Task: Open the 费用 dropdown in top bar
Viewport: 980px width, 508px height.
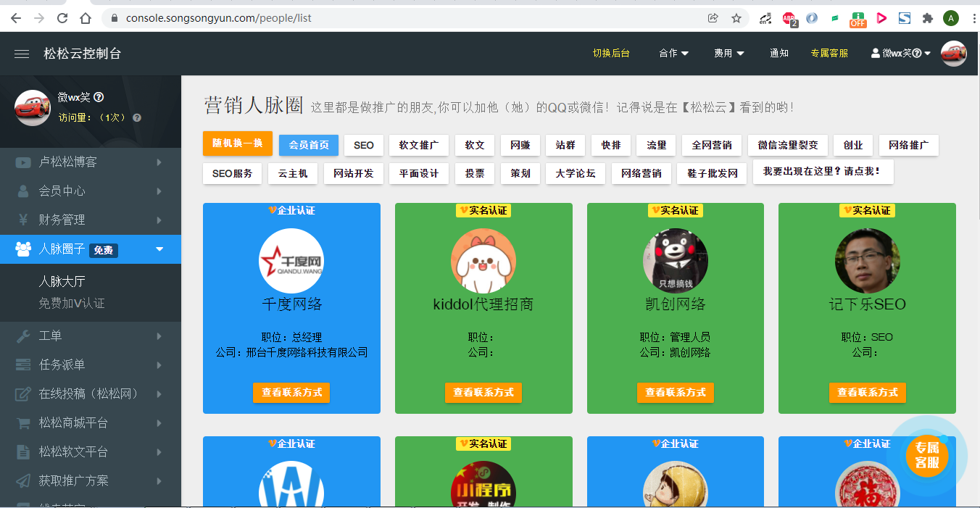Action: (x=728, y=54)
